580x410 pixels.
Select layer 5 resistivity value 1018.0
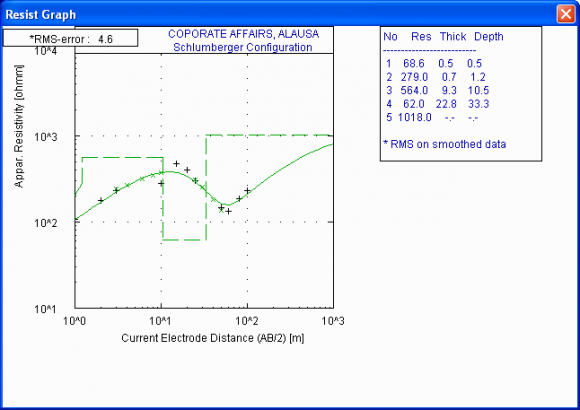415,117
